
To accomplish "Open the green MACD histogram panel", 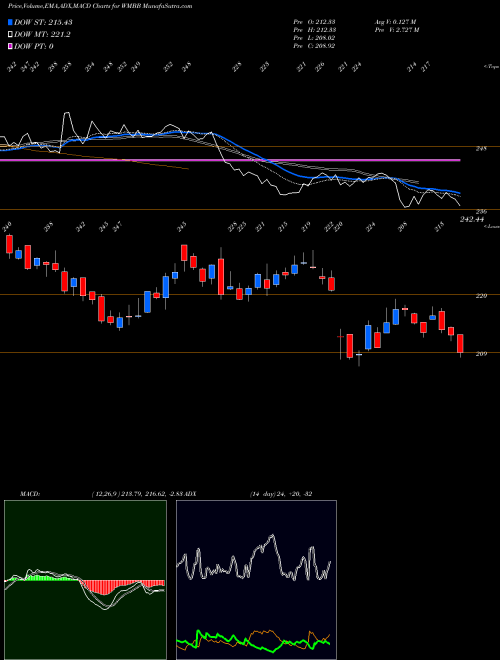I will [x=85, y=580].
